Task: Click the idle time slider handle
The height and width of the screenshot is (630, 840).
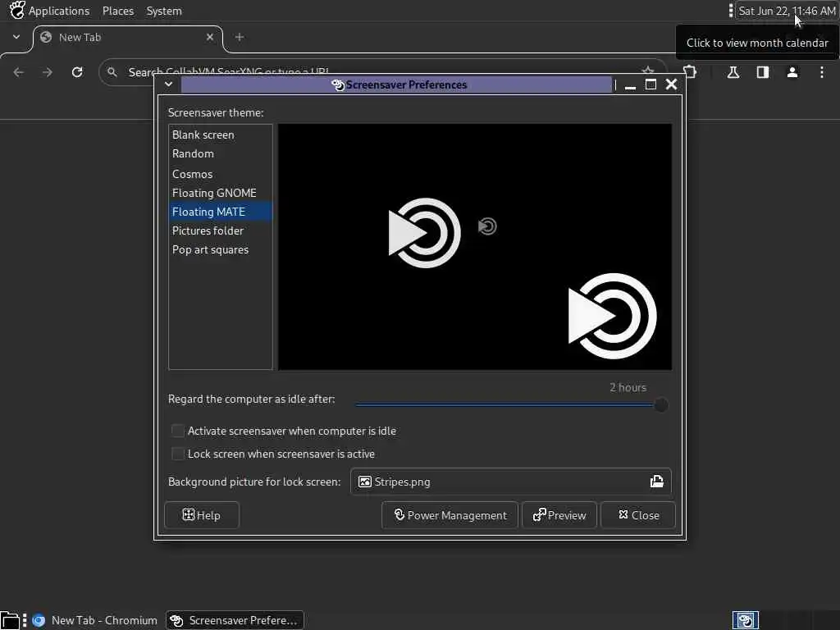Action: click(x=661, y=405)
